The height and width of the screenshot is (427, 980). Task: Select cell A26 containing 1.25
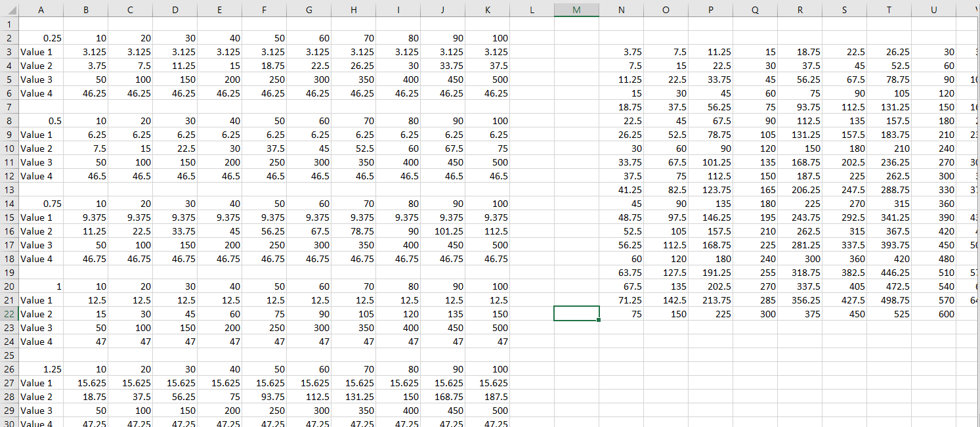41,369
